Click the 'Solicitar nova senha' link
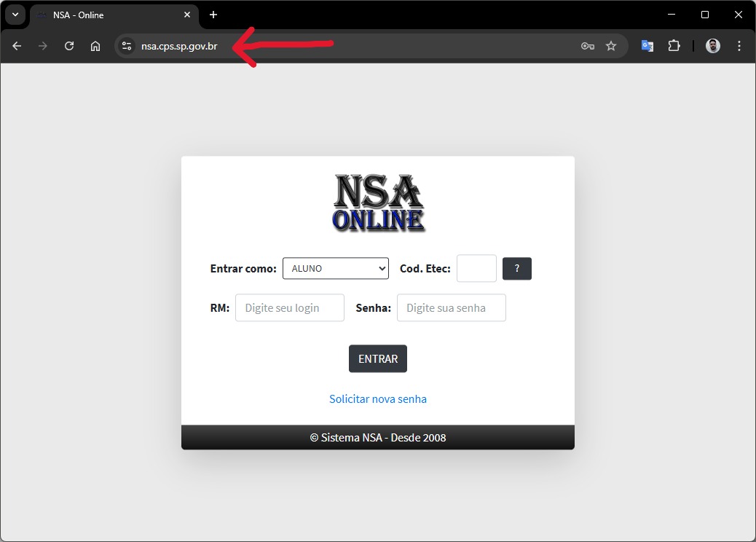This screenshot has width=756, height=542. (x=377, y=398)
